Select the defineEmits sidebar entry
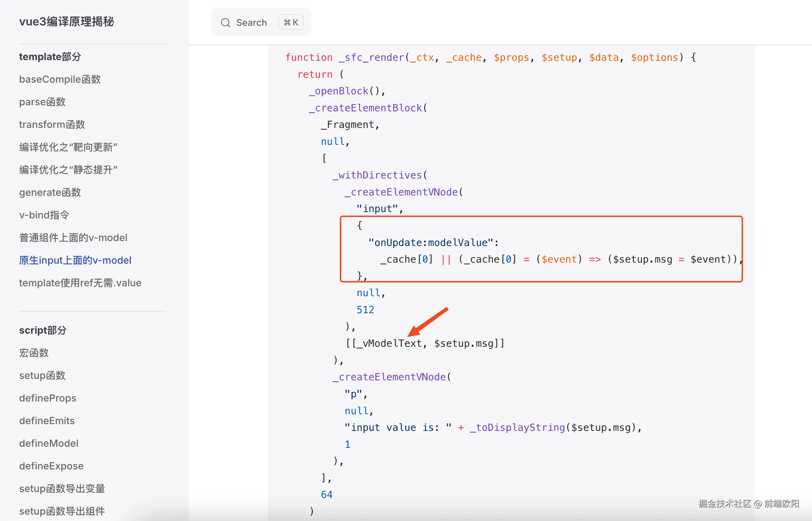This screenshot has width=812, height=521. [x=47, y=421]
